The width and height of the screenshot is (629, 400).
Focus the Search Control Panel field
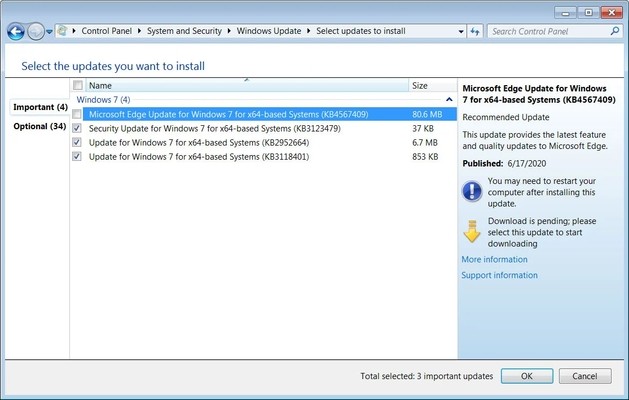[555, 31]
